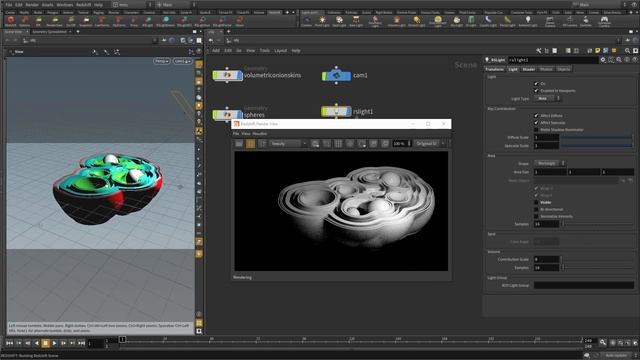640x360 pixels.
Task: Switch to the Transform tab of rslight1
Action: coord(494,69)
